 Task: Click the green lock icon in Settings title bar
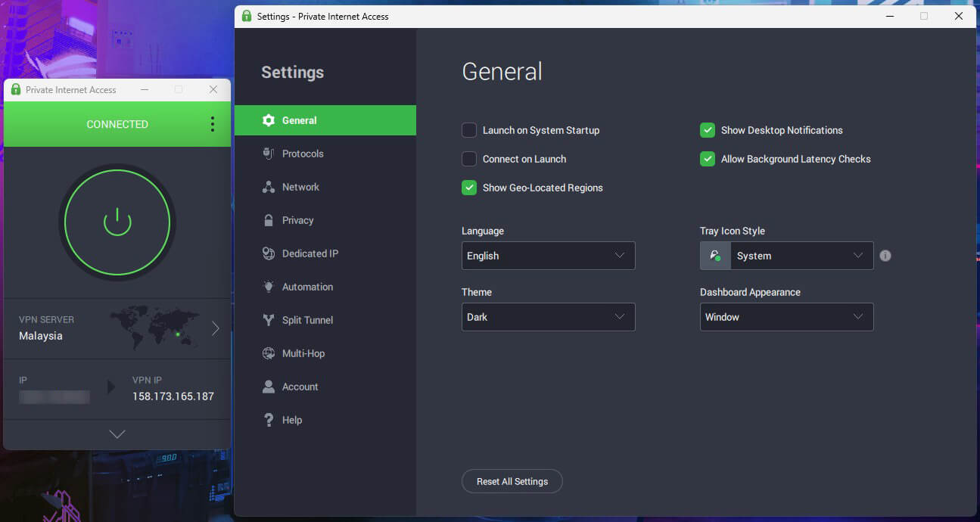(247, 16)
